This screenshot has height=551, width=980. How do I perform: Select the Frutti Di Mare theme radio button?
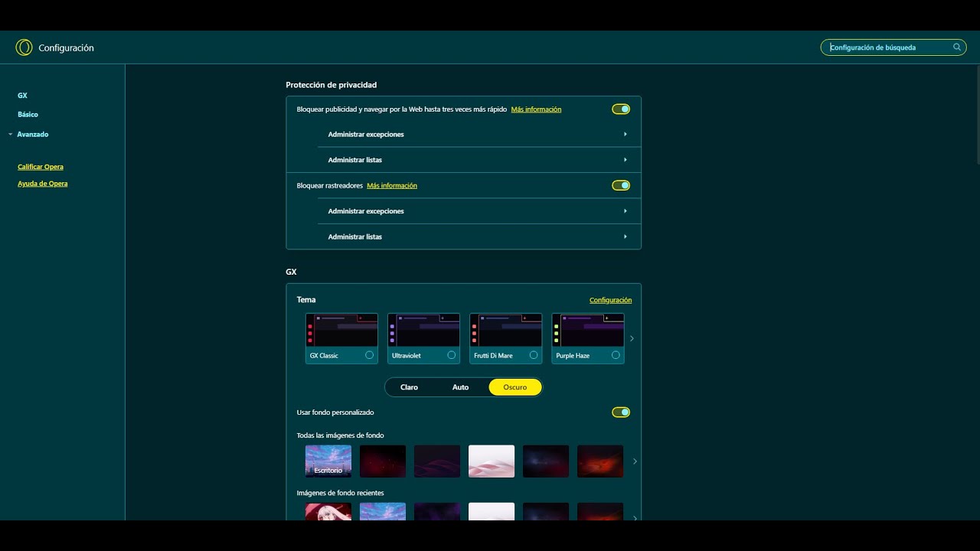click(534, 355)
